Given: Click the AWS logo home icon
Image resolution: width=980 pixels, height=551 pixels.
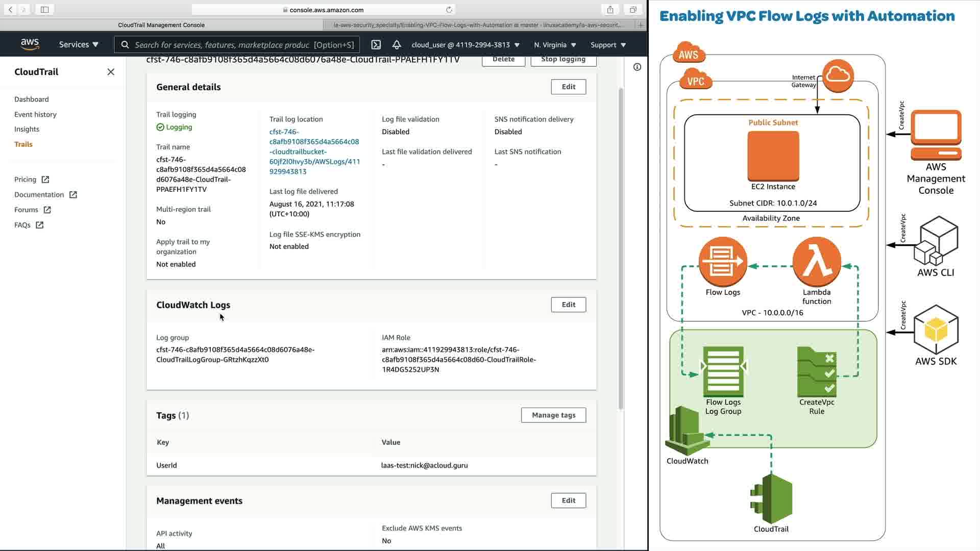Looking at the screenshot, I should (30, 44).
